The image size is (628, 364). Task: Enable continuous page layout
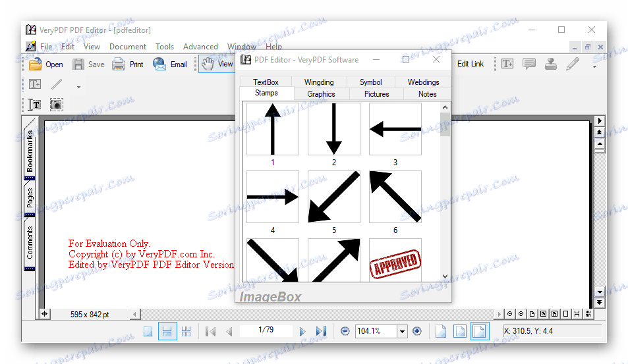click(167, 332)
